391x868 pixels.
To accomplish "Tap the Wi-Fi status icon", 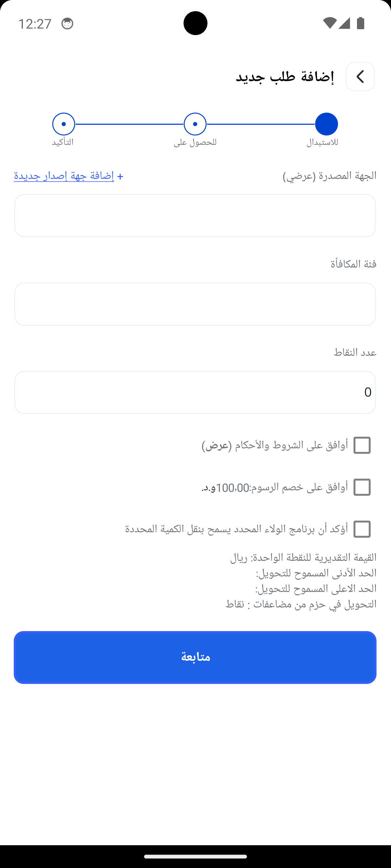I will (329, 23).
